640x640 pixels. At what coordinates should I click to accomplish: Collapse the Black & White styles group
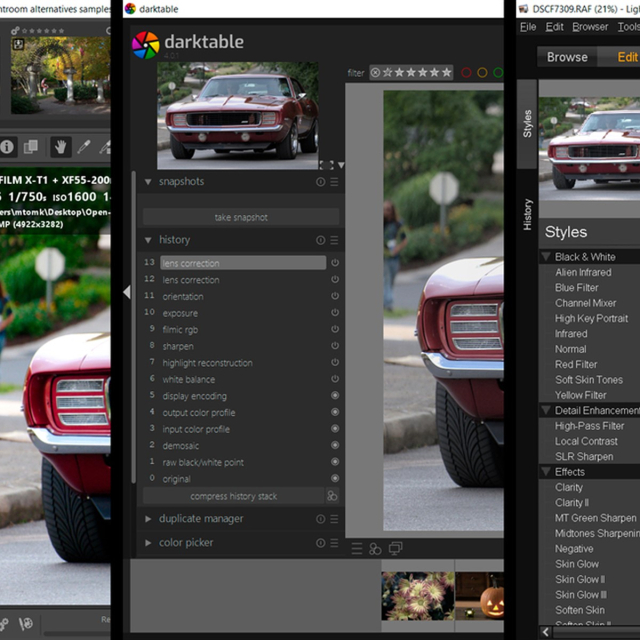pos(546,257)
